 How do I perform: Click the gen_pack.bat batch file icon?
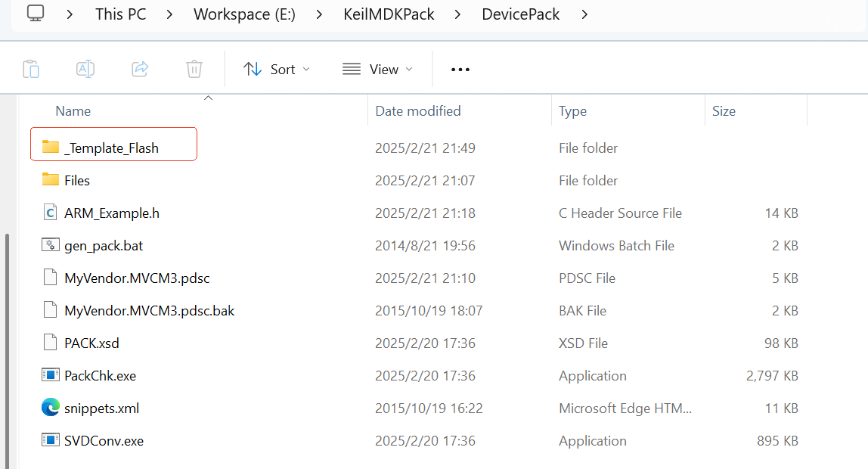coord(51,245)
